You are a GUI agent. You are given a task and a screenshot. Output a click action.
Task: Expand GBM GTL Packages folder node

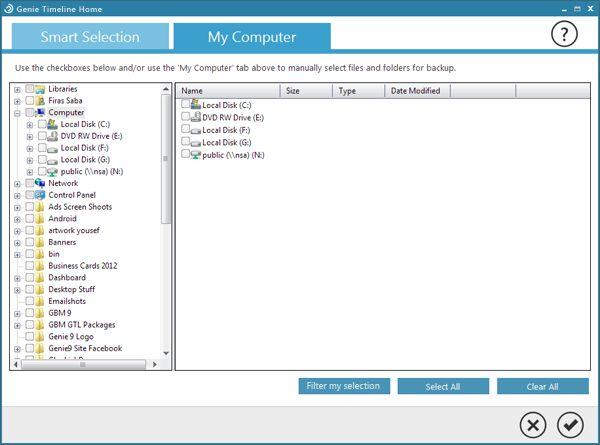pos(17,326)
